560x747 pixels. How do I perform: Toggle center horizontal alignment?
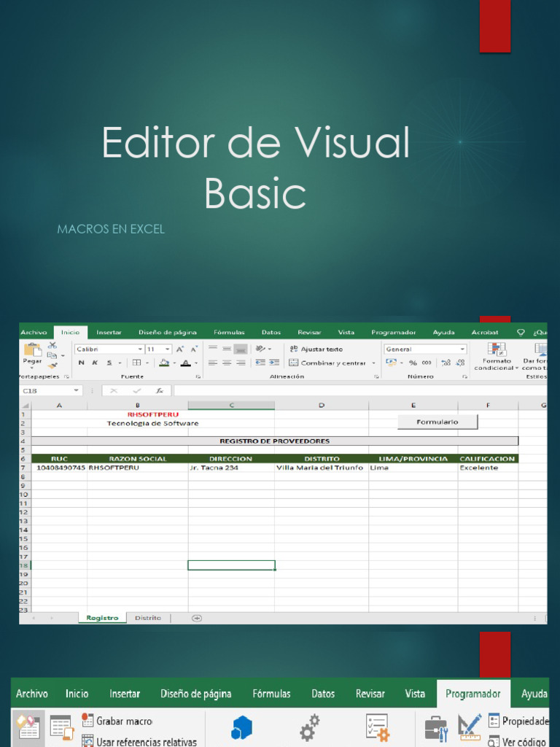[227, 363]
